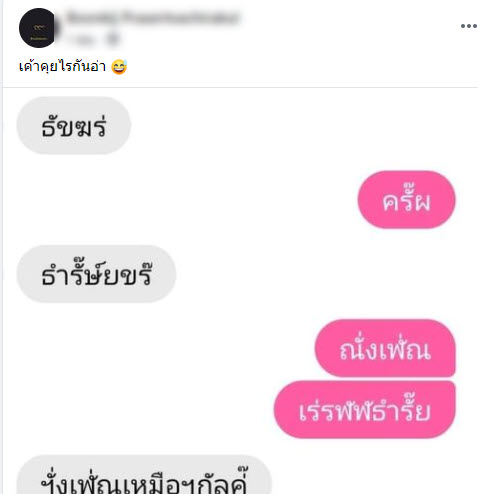Click the gray chat bubble ธัขฆร่
This screenshot has width=478, height=494.
pyautogui.click(x=74, y=125)
